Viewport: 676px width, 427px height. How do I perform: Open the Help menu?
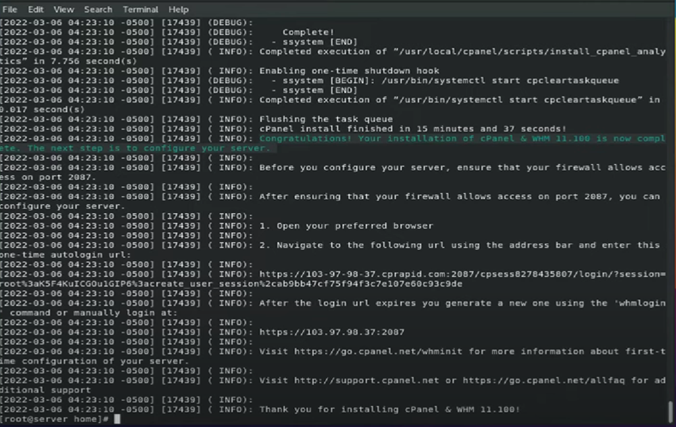point(178,9)
